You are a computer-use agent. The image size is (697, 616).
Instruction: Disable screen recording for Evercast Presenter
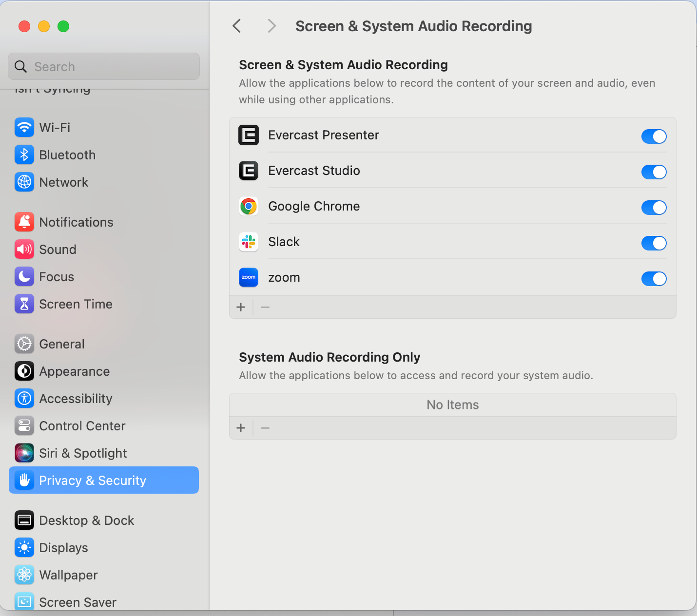654,136
